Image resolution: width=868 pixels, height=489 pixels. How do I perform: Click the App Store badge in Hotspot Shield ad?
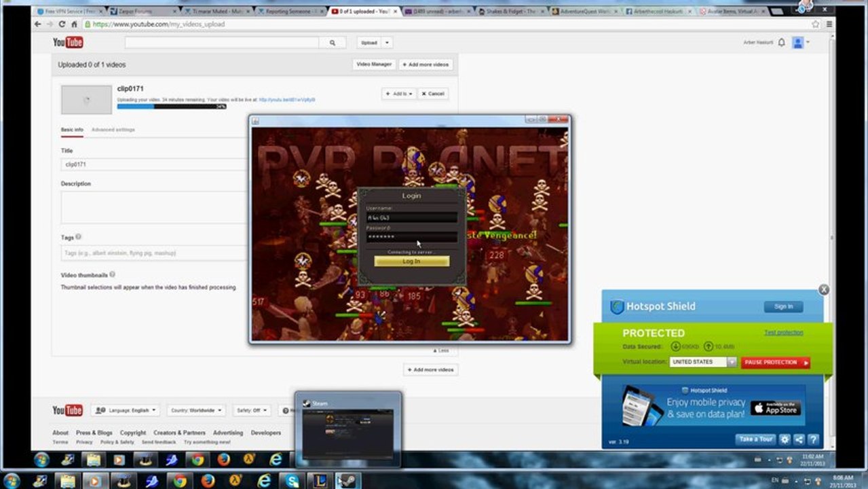[775, 407]
